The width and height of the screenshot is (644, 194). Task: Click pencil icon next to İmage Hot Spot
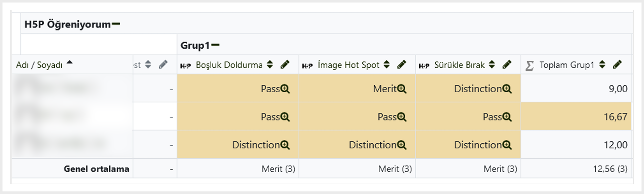[x=401, y=64]
